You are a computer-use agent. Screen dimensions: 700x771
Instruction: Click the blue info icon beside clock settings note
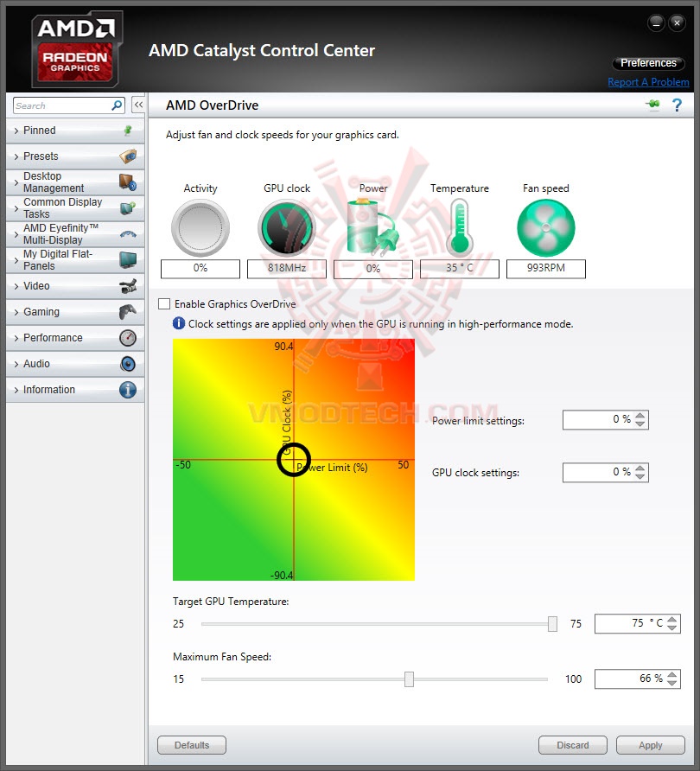(x=178, y=323)
